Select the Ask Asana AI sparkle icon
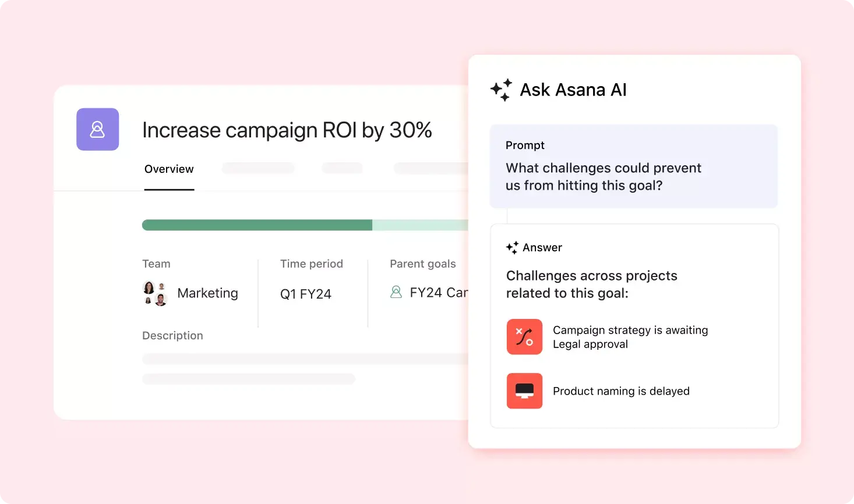 click(x=500, y=90)
